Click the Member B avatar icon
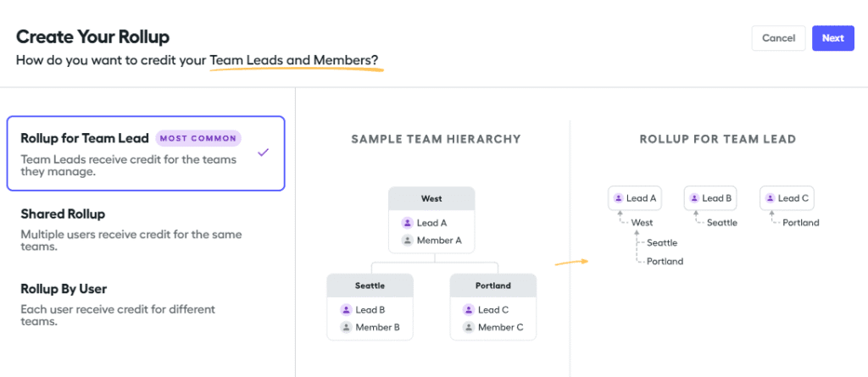868x377 pixels. 346,327
